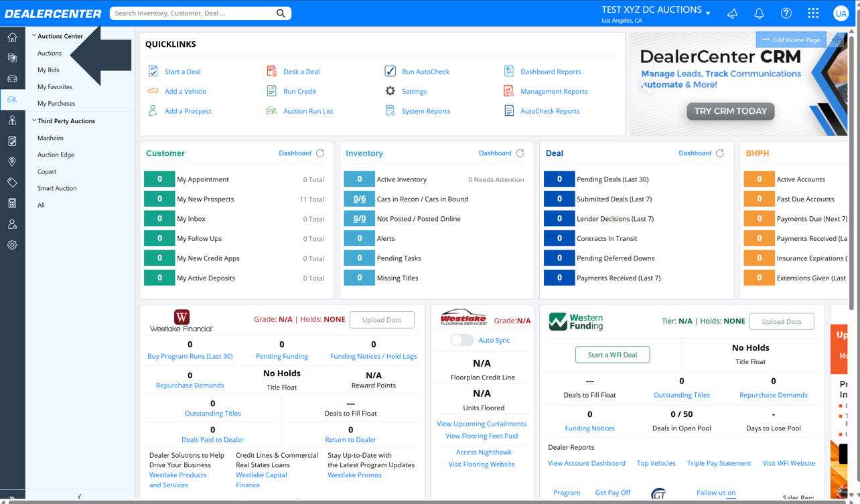Collapse the Auctions Center section

tap(34, 35)
